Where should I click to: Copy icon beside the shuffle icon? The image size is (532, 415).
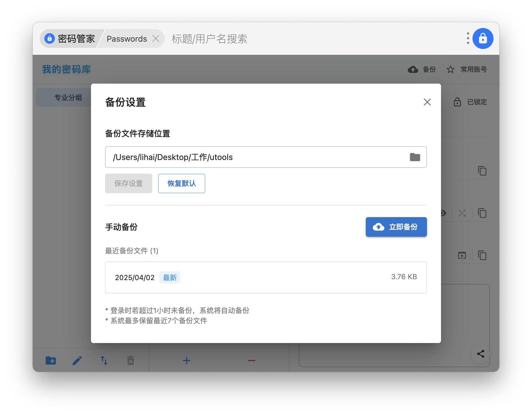click(482, 213)
